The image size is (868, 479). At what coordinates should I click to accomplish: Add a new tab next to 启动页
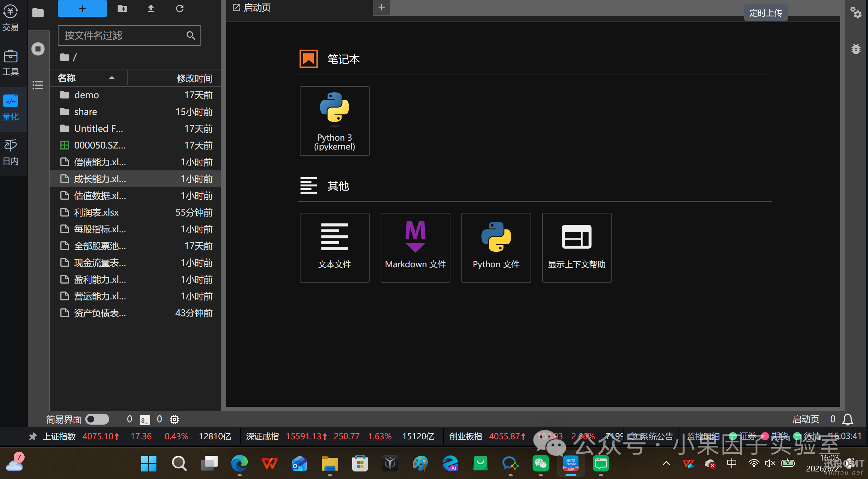tap(382, 8)
